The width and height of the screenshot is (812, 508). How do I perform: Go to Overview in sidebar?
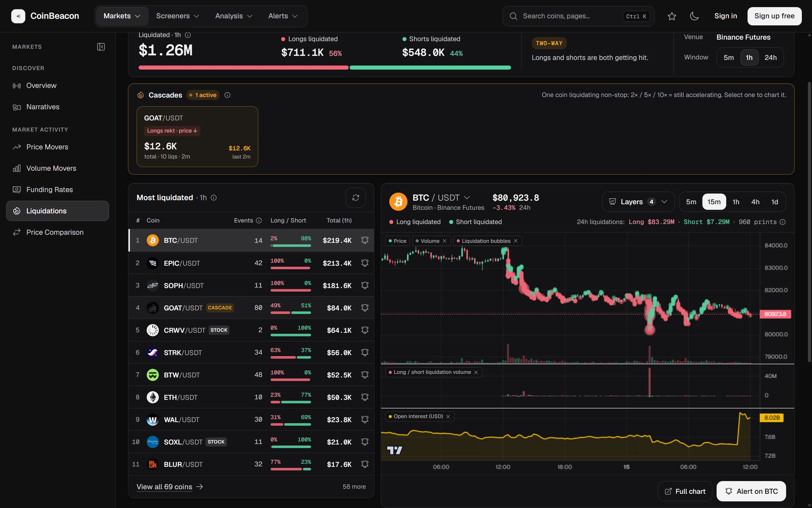click(57, 86)
